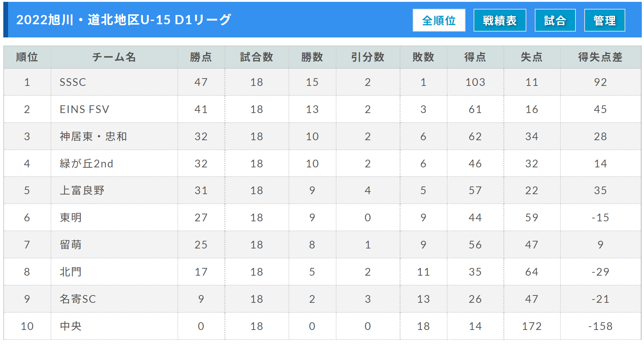The width and height of the screenshot is (644, 345).
Task: Select team 上富良野
Action: (x=82, y=190)
